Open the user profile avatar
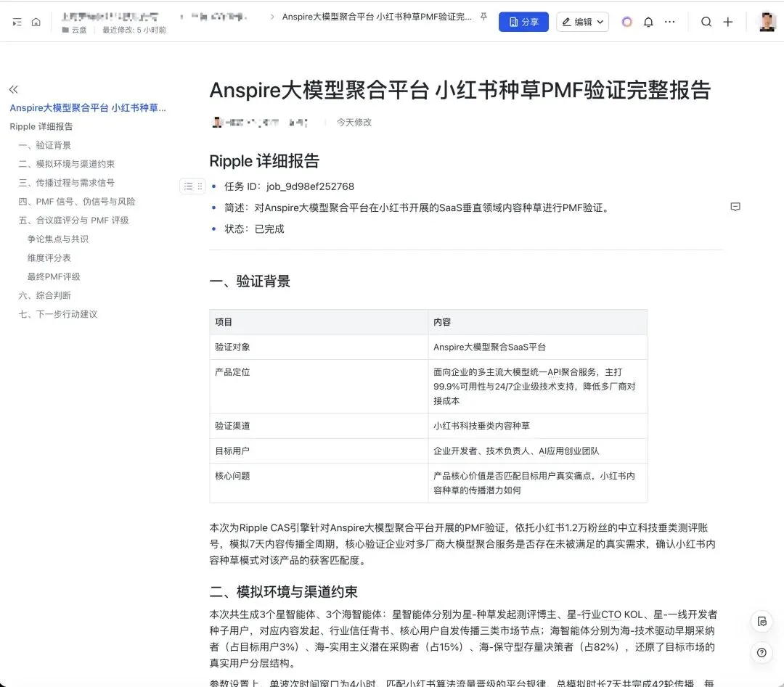The image size is (784, 687). coord(767,22)
